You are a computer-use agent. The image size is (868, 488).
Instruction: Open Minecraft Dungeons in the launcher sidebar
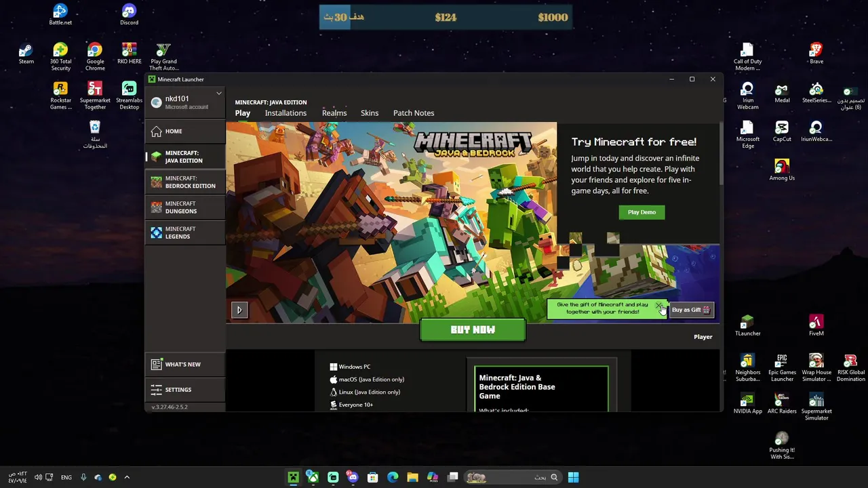point(185,207)
